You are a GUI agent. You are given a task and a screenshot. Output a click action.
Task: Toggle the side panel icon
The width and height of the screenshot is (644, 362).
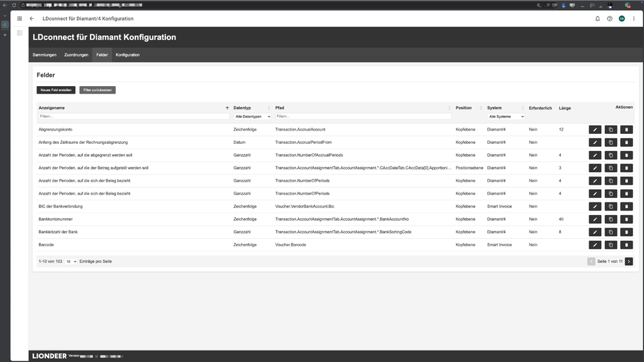click(19, 33)
